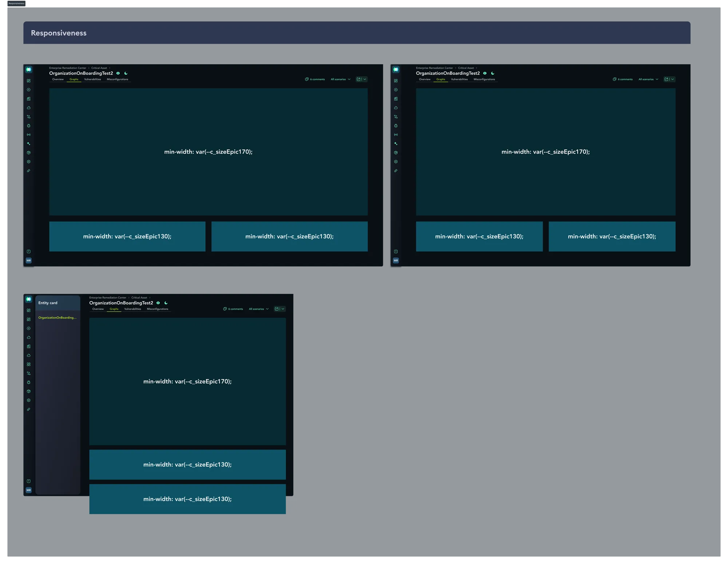Screen dimensions: 728x564
Task: Open Vulnerabilities tab in right mockup
Action: click(x=459, y=79)
